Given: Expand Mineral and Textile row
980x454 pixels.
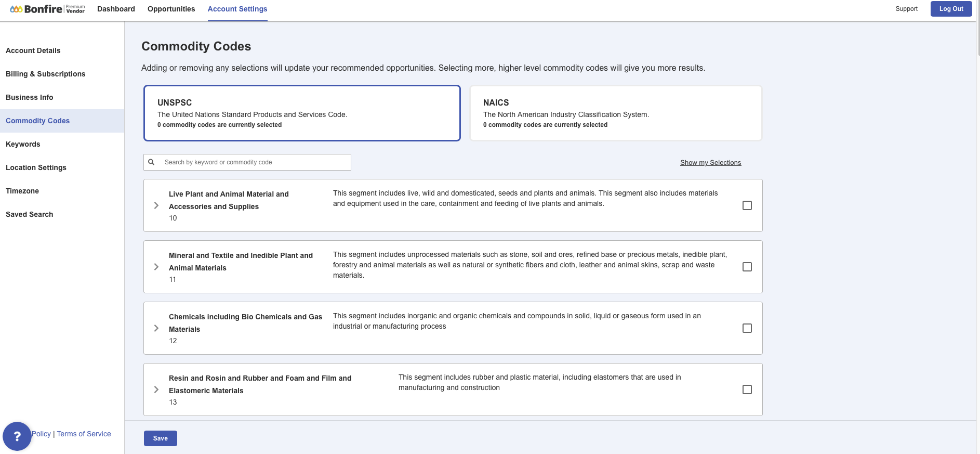Looking at the screenshot, I should [156, 267].
